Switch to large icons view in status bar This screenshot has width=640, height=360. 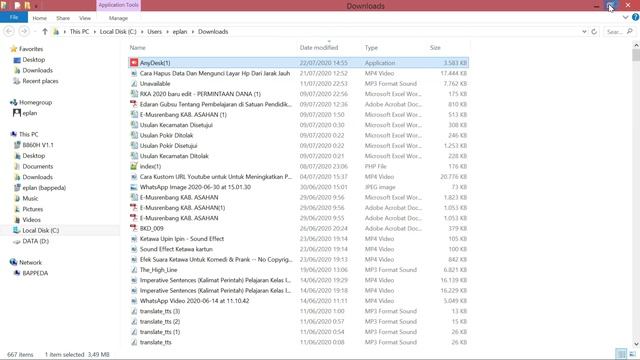(632, 354)
